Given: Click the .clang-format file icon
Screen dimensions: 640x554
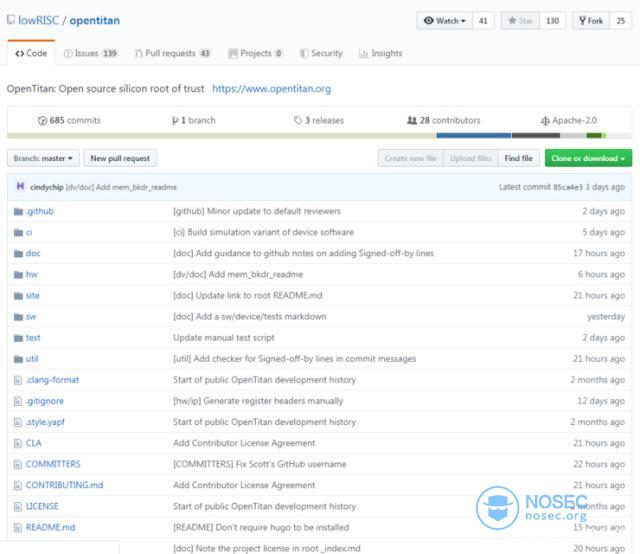Looking at the screenshot, I should click(x=18, y=380).
